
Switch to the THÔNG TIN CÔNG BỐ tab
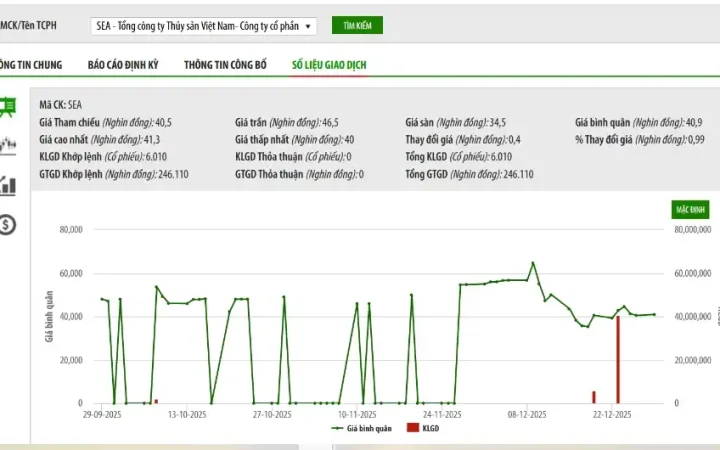click(x=225, y=65)
